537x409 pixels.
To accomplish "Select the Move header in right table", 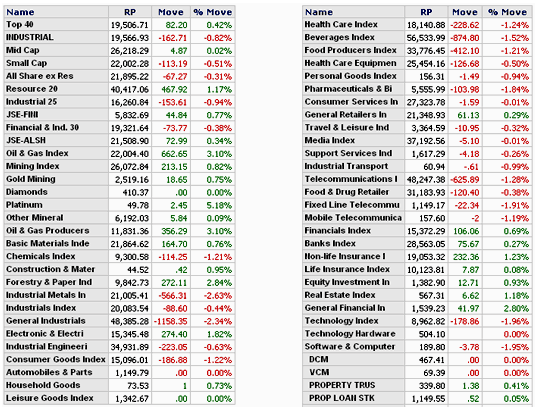I will point(465,12).
